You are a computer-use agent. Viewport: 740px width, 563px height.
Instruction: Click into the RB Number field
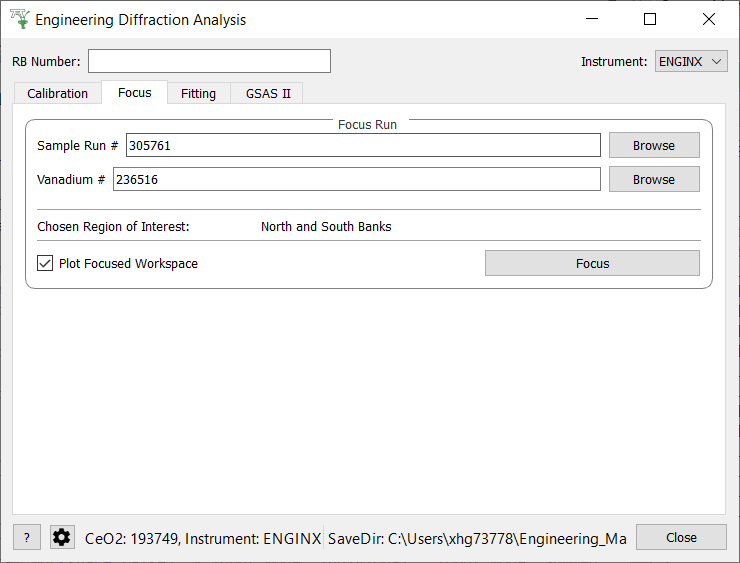pos(209,62)
